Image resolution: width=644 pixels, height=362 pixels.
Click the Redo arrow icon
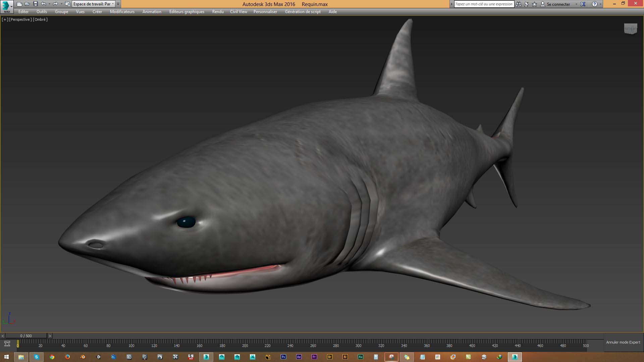tap(55, 4)
